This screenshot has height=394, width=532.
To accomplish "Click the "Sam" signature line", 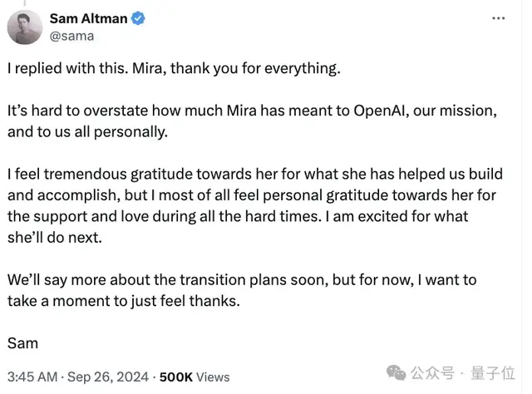I will pos(22,342).
